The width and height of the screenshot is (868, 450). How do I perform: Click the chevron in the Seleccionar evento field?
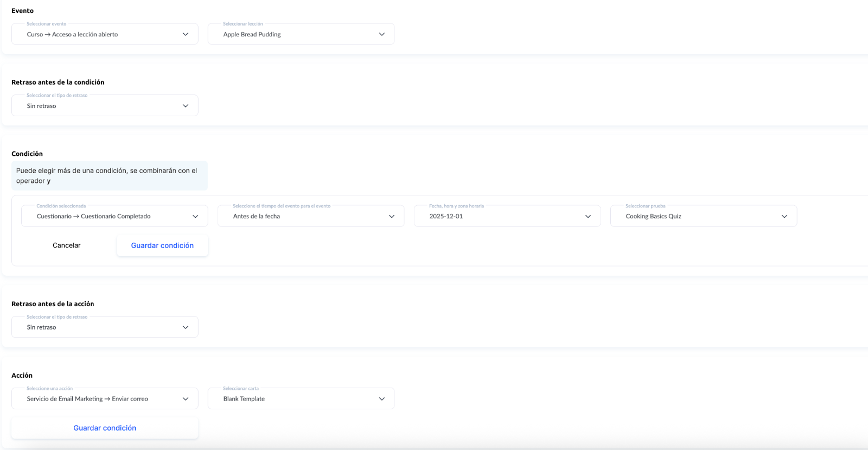coord(186,34)
